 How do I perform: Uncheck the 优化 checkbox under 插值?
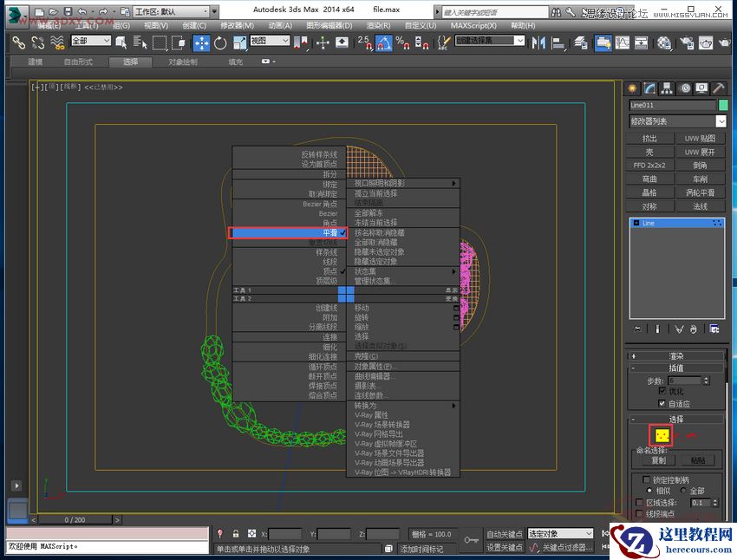click(662, 390)
